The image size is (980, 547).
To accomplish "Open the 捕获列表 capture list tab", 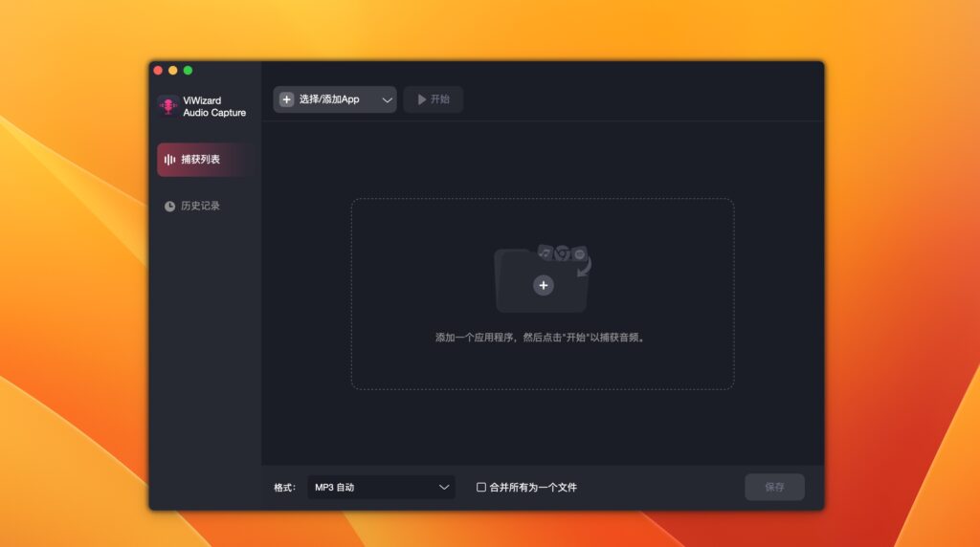I will click(207, 160).
